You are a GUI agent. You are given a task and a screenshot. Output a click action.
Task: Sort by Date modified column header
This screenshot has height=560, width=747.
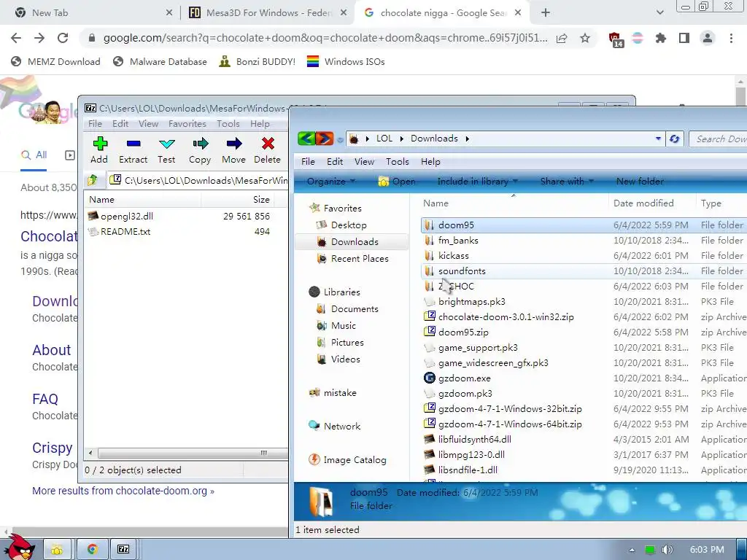pos(643,203)
